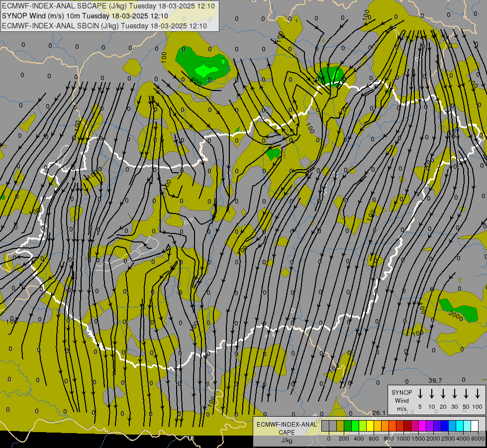Select the dark red CAPE swatch at 1000
487x448 pixels.
[407, 426]
